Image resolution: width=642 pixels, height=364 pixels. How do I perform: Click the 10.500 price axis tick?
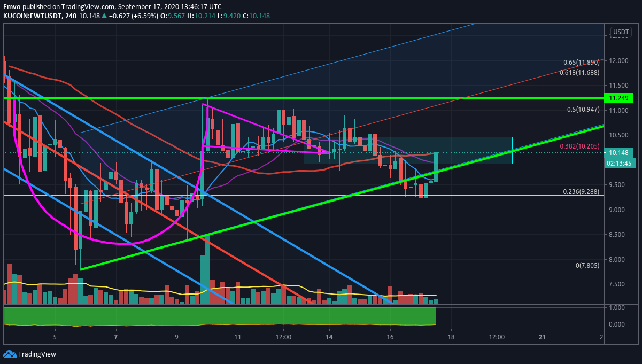click(x=618, y=135)
